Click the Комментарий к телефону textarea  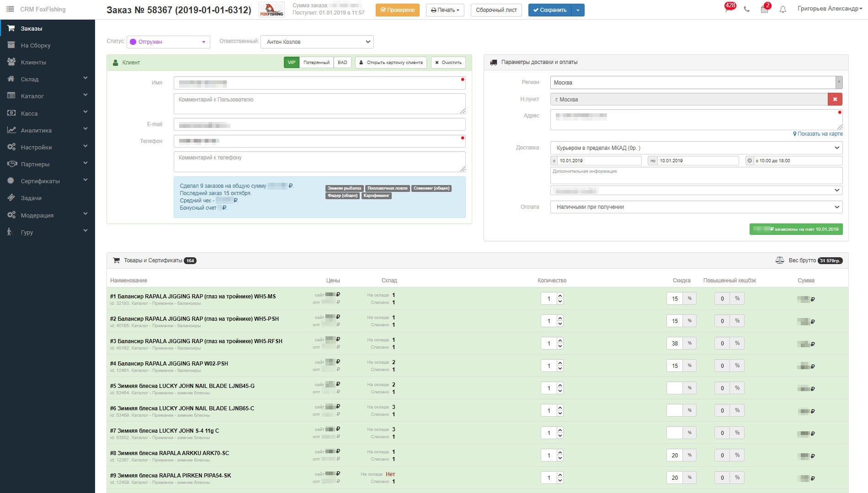click(x=320, y=162)
